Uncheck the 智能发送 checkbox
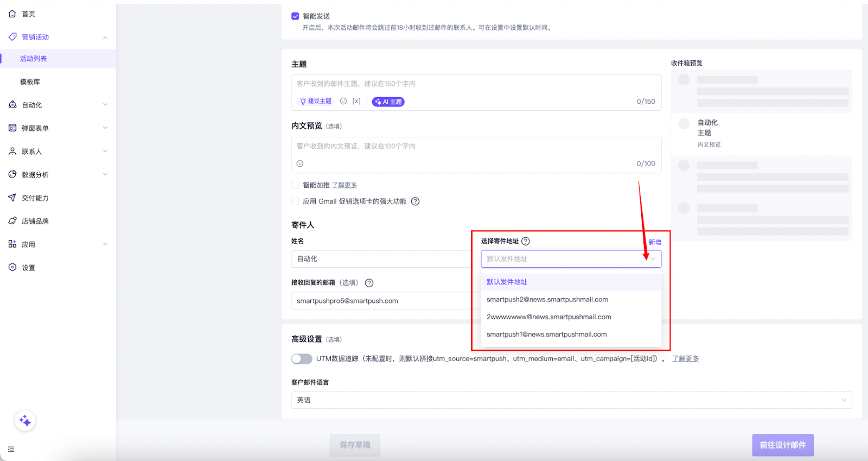868x461 pixels. click(x=295, y=16)
